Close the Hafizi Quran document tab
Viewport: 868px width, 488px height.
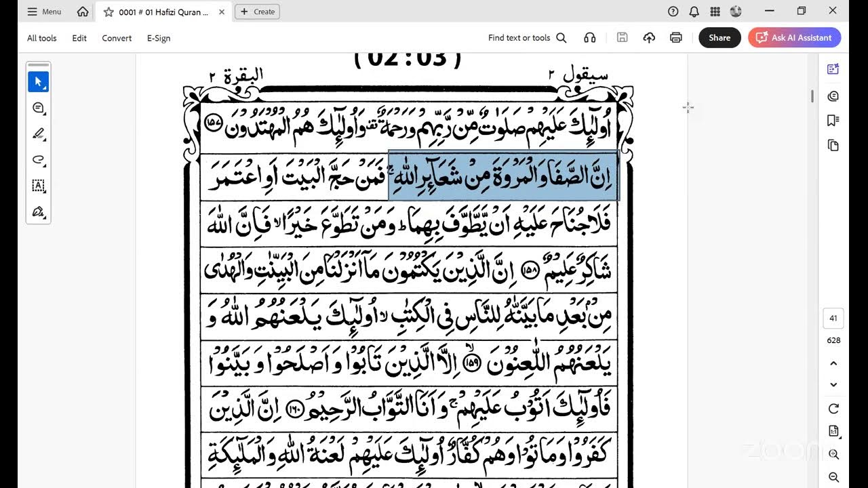click(x=222, y=12)
